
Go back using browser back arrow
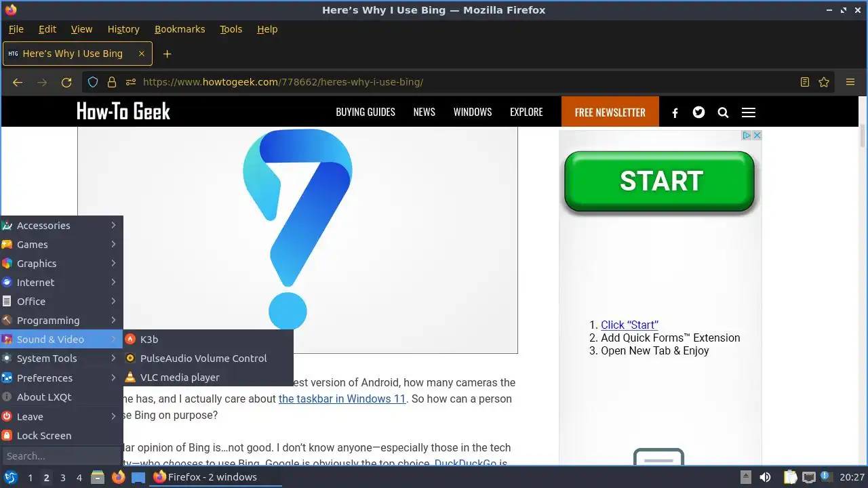coord(18,82)
